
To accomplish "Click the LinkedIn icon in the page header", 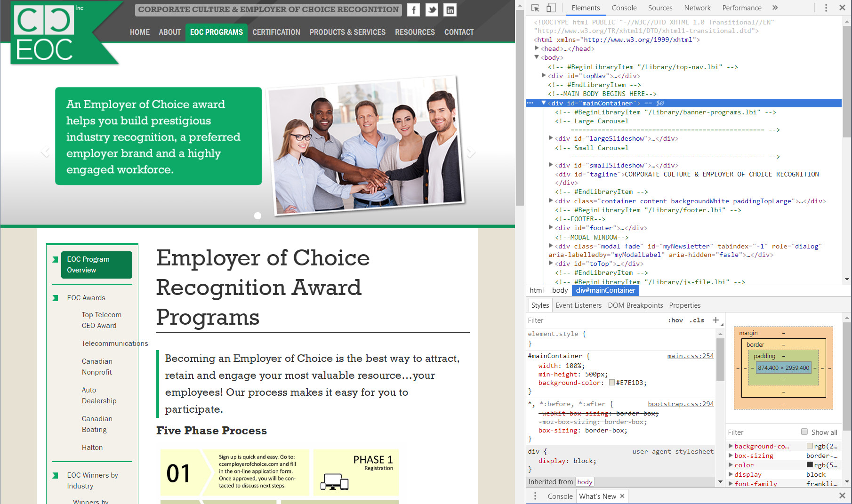I will coord(450,10).
